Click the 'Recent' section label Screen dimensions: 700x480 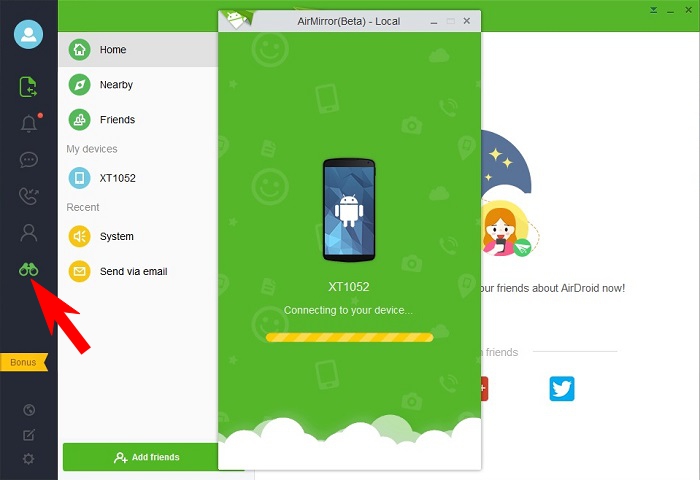[x=83, y=207]
